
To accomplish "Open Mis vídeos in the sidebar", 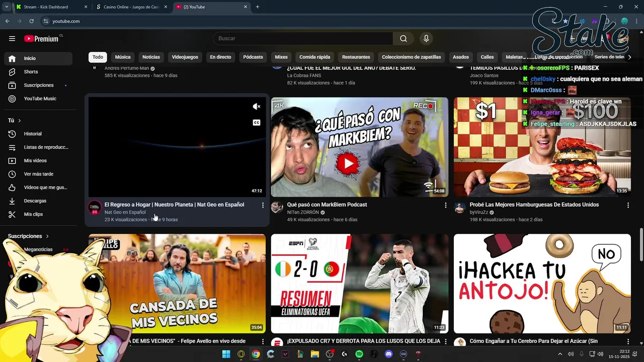I will pos(38,160).
